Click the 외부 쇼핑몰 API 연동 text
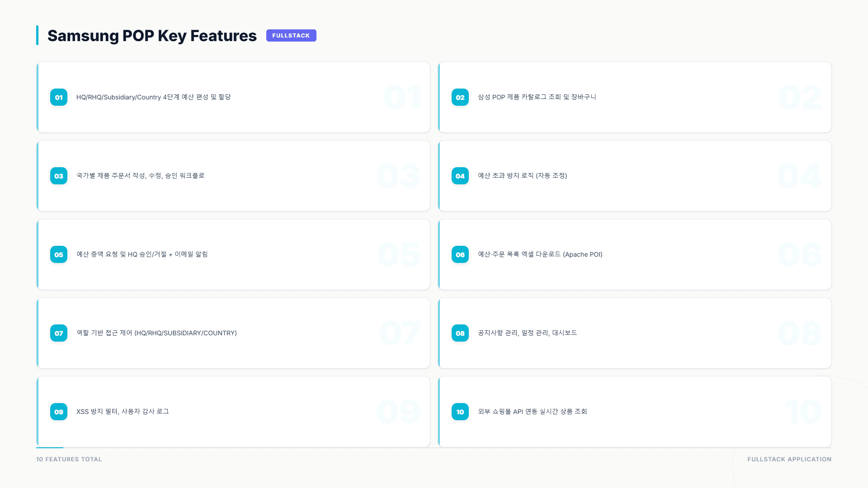 tap(532, 412)
